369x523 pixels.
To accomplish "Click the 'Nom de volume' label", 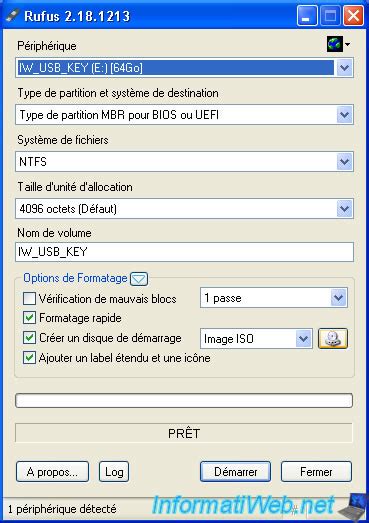I will [x=54, y=233].
